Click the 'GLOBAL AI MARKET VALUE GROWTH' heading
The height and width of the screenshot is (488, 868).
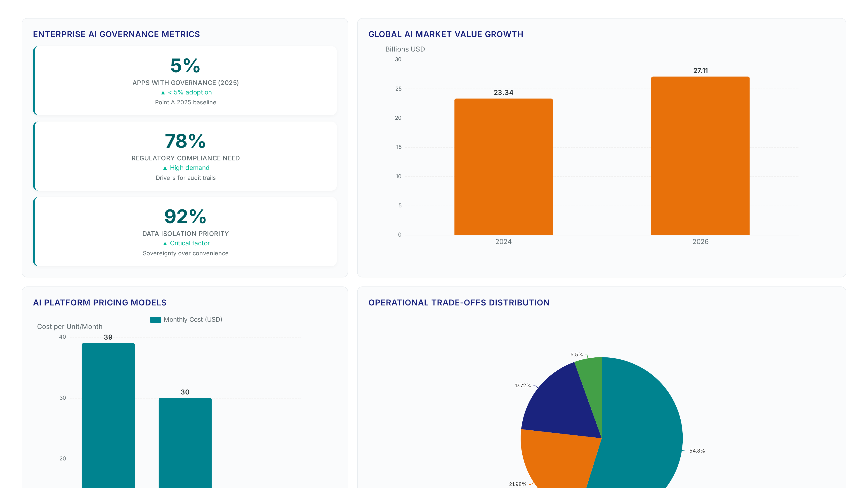(446, 34)
